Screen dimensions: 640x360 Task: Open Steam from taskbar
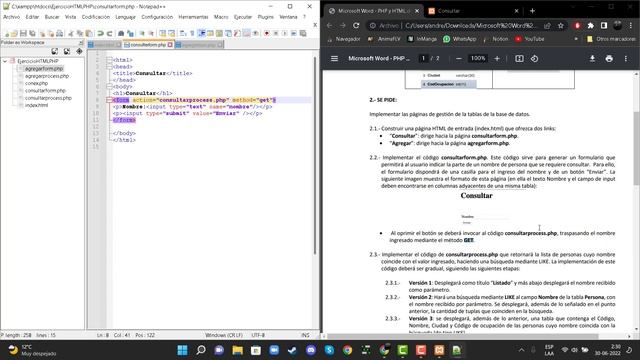click(x=293, y=350)
